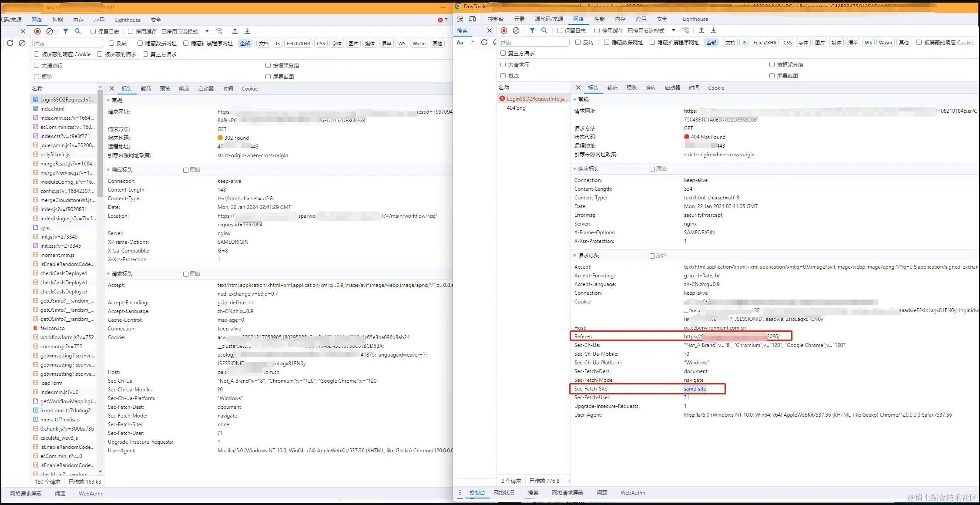Select the inspect element picker icon
The width and height of the screenshot is (980, 505).
460,19
